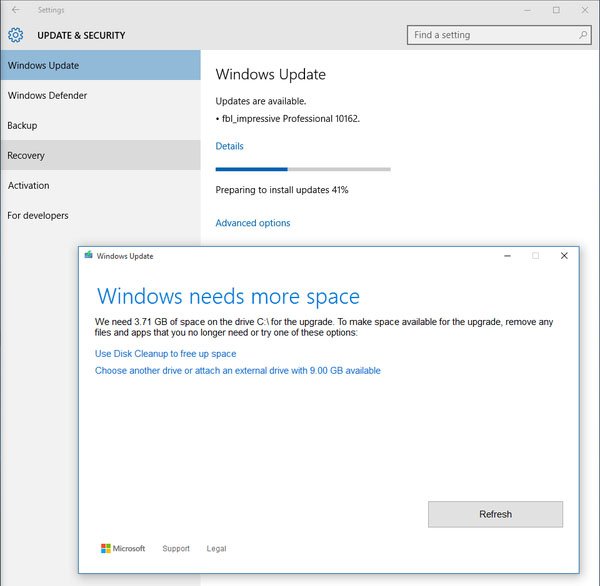Image resolution: width=600 pixels, height=586 pixels.
Task: Click the 'We need 3.71 GB of space' message
Action: tap(324, 327)
